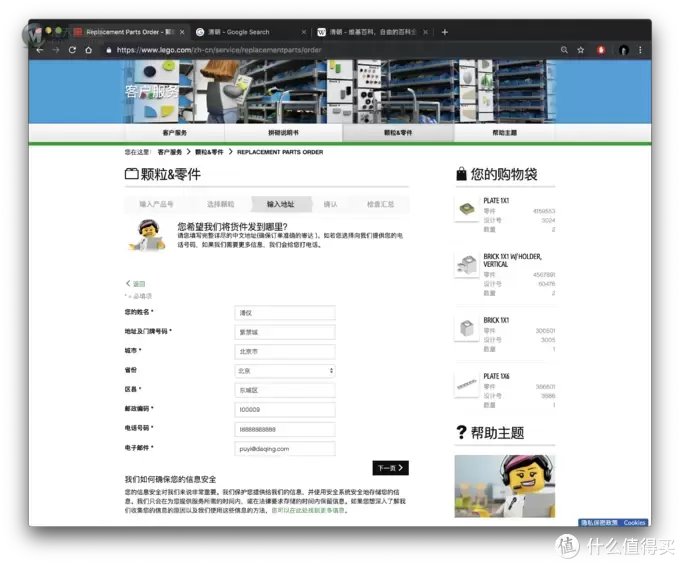
Task: Click the zoom magnifier icon in address bar
Action: point(564,50)
